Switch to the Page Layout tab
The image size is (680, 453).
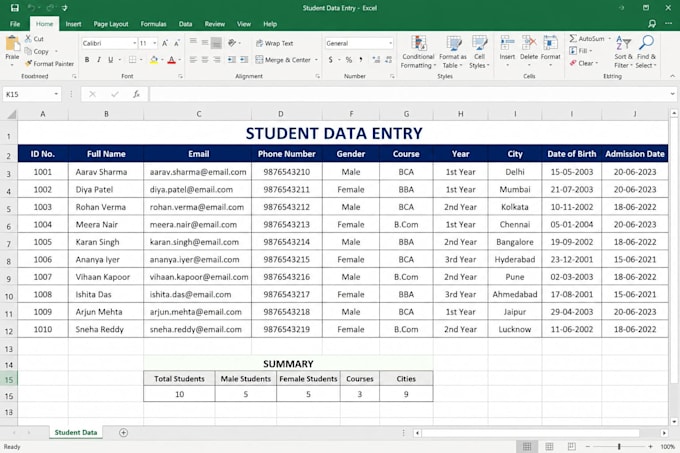click(111, 24)
